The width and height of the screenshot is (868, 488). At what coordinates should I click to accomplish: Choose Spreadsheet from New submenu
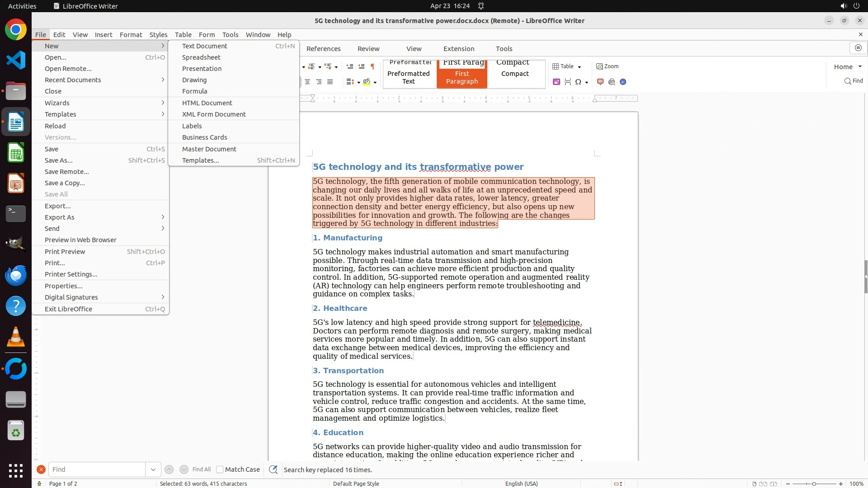(x=201, y=57)
